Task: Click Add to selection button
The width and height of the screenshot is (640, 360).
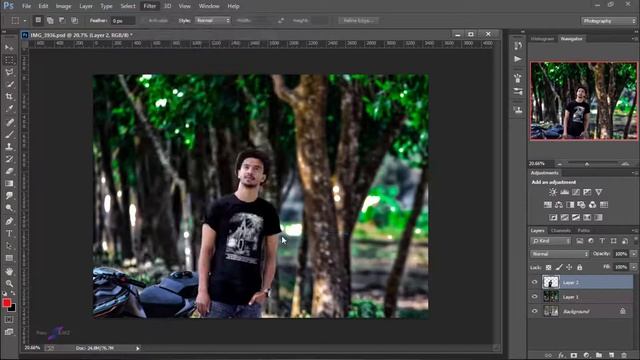Action: click(x=50, y=20)
